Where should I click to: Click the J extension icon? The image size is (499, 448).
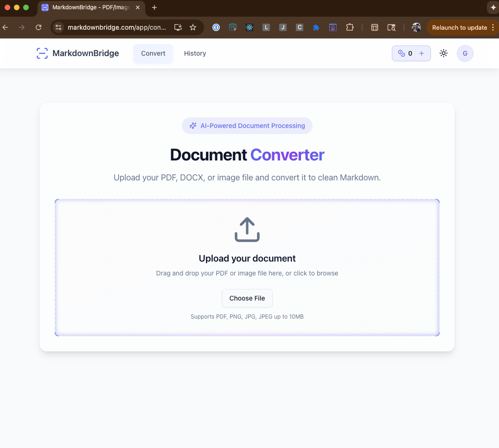pyautogui.click(x=282, y=28)
